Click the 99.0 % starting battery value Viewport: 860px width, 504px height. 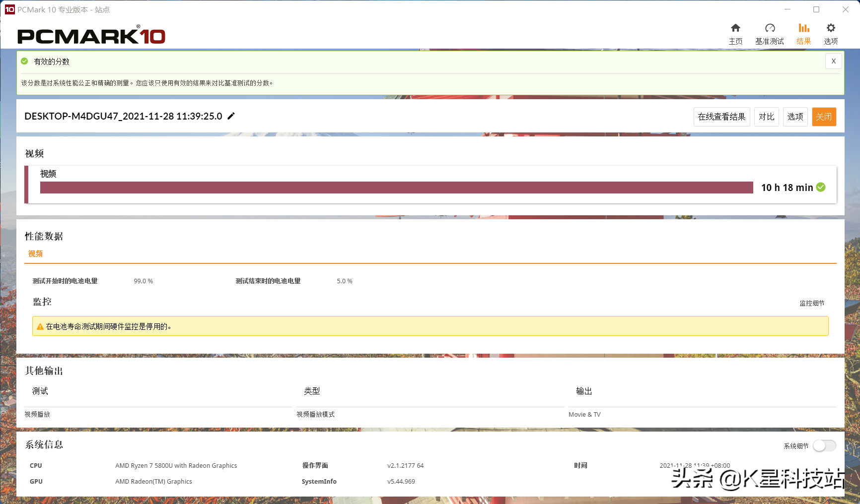tap(143, 281)
